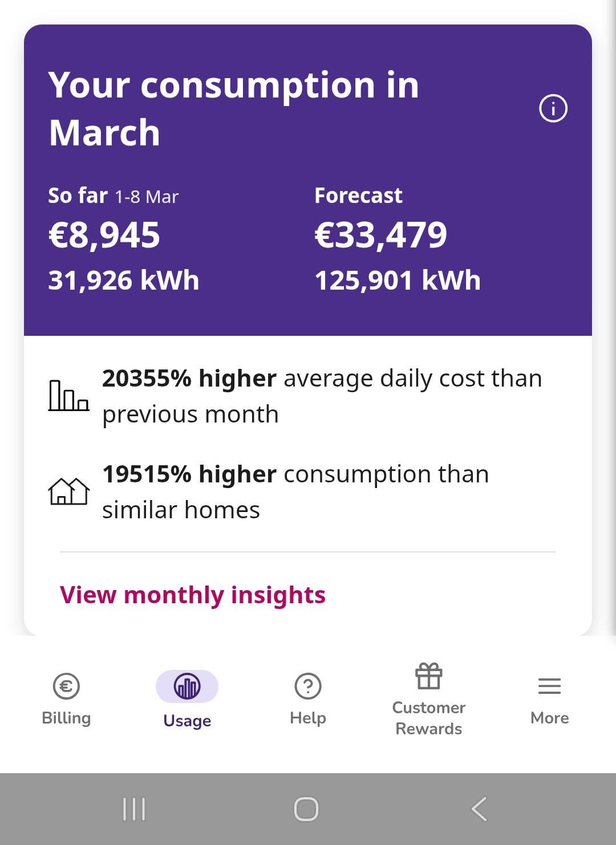Viewport: 616px width, 845px height.
Task: Tap the similar homes houses icon
Action: 68,491
